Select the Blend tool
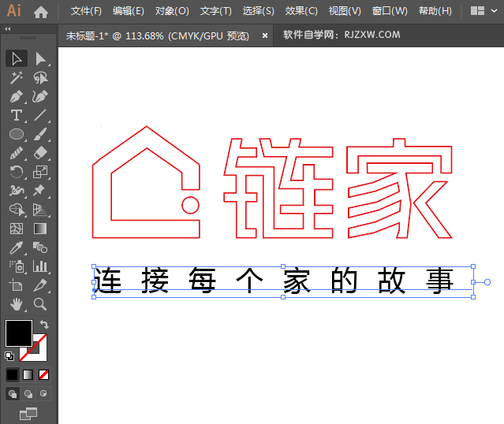 point(40,247)
